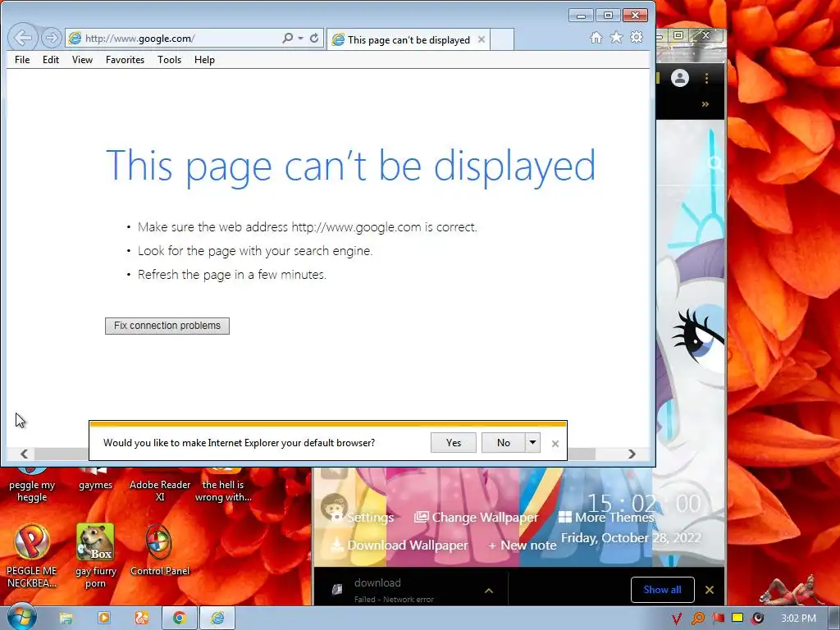Select the Control Panel desktop icon
Viewport: 840px width, 630px height.
click(x=160, y=550)
